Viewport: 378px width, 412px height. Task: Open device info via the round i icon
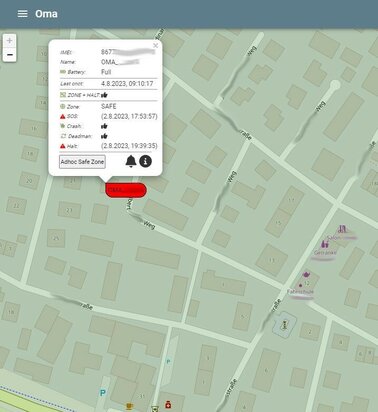click(x=145, y=161)
